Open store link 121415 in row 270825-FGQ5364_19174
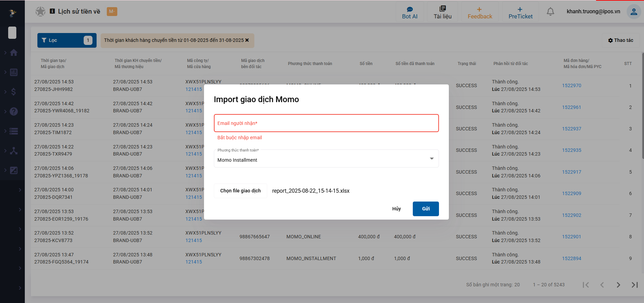Viewport: 644px width, 303px height. pos(194,262)
